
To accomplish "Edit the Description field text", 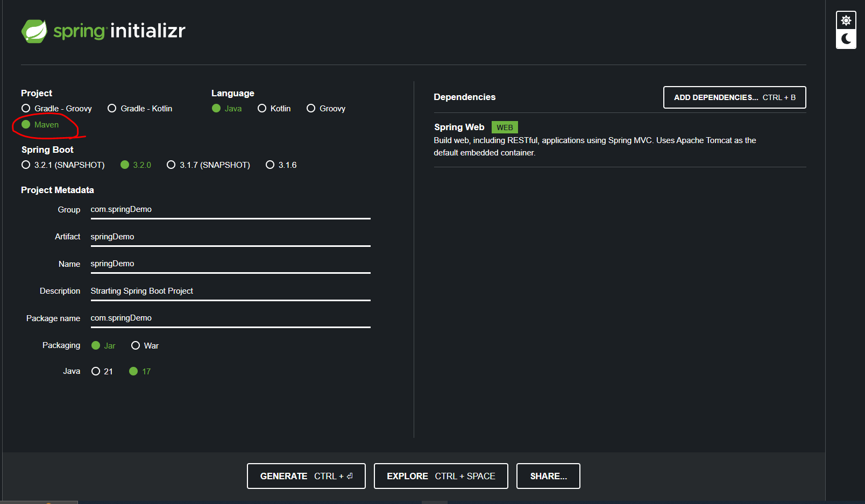I will coord(230,292).
